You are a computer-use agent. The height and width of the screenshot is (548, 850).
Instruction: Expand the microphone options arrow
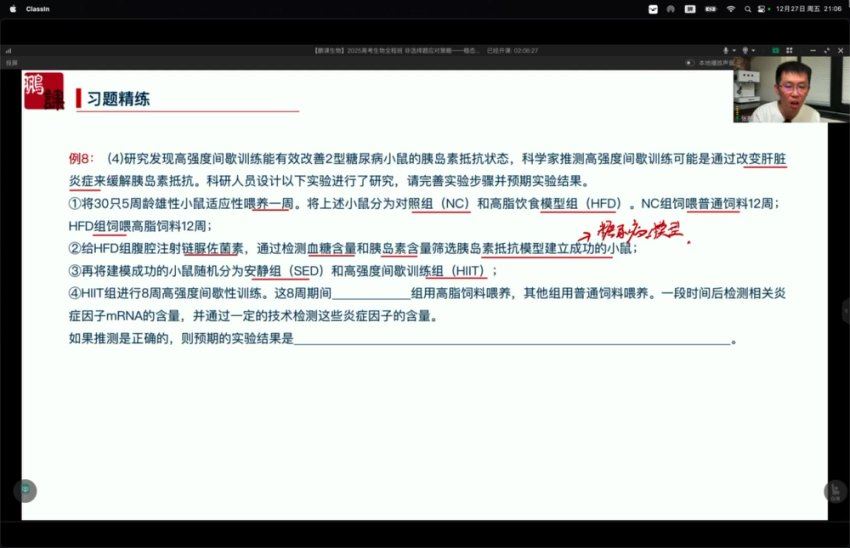(734, 50)
